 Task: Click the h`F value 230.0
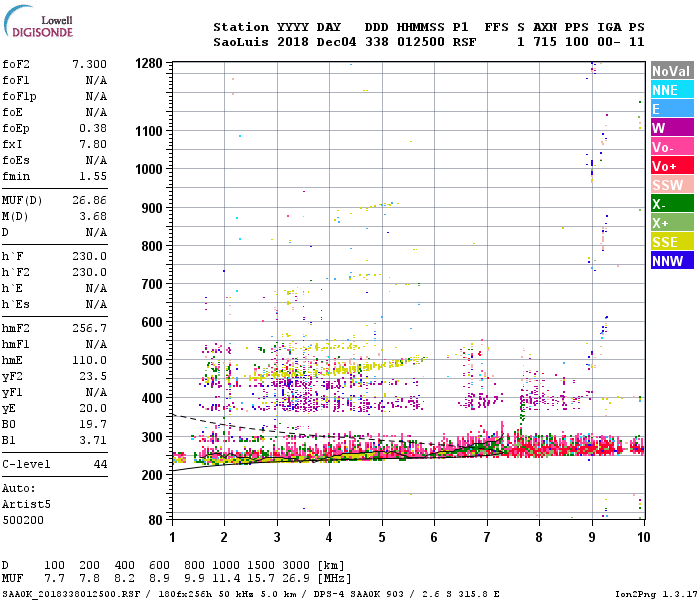[x=90, y=257]
